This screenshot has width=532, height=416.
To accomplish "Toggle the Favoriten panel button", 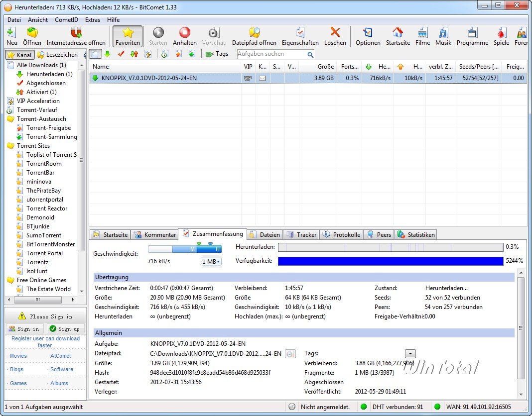I will 128,36.
